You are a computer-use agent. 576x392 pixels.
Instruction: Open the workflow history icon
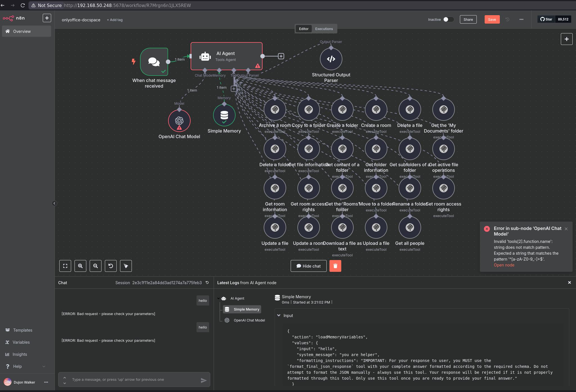507,19
